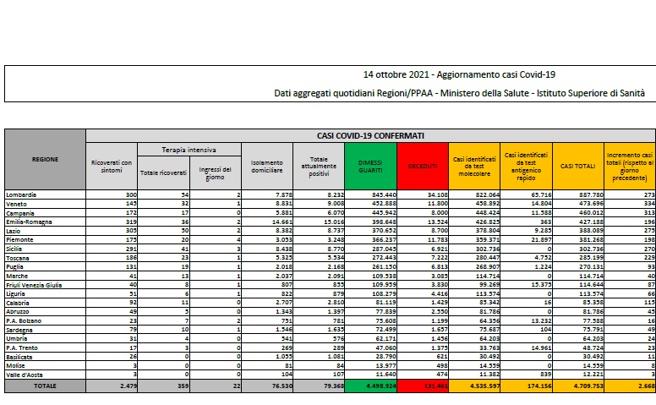The image size is (656, 405).
Task: Click the "P.A. Trento" region row label
Action: (x=22, y=348)
